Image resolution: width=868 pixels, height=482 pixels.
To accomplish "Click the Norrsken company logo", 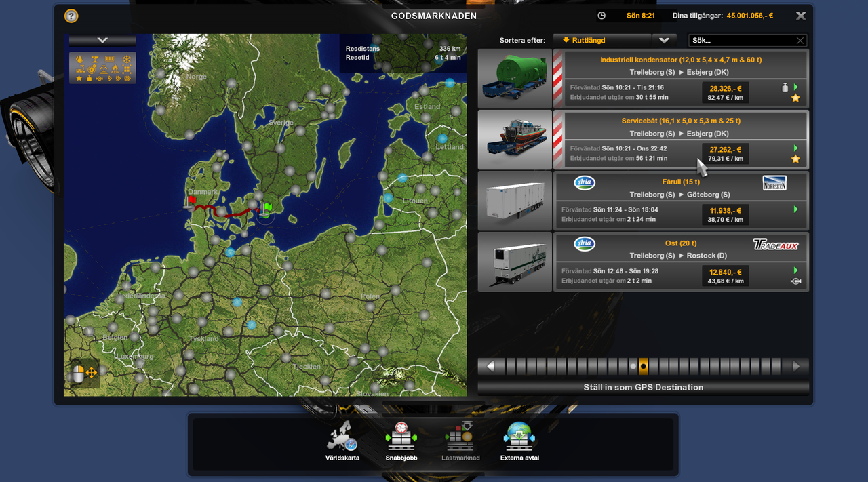I will [x=774, y=182].
